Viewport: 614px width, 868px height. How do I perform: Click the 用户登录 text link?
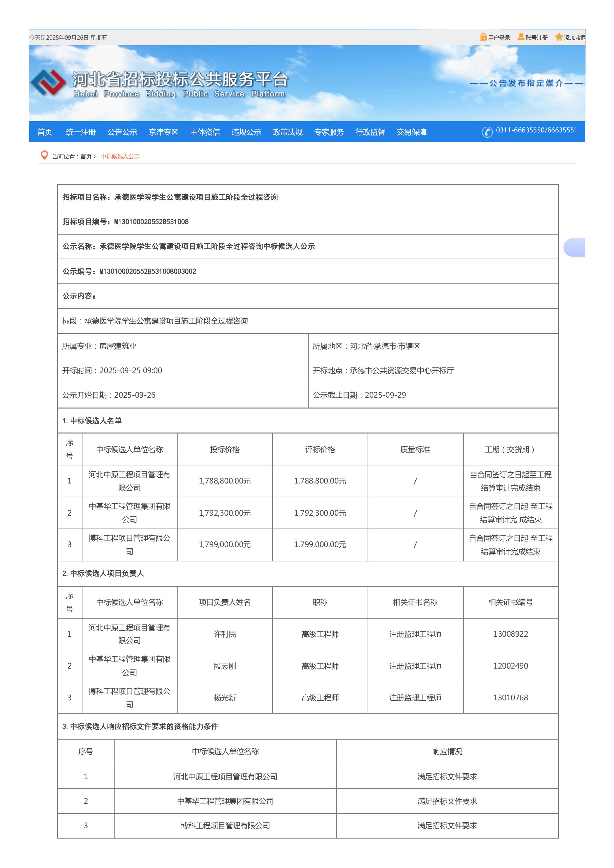499,38
